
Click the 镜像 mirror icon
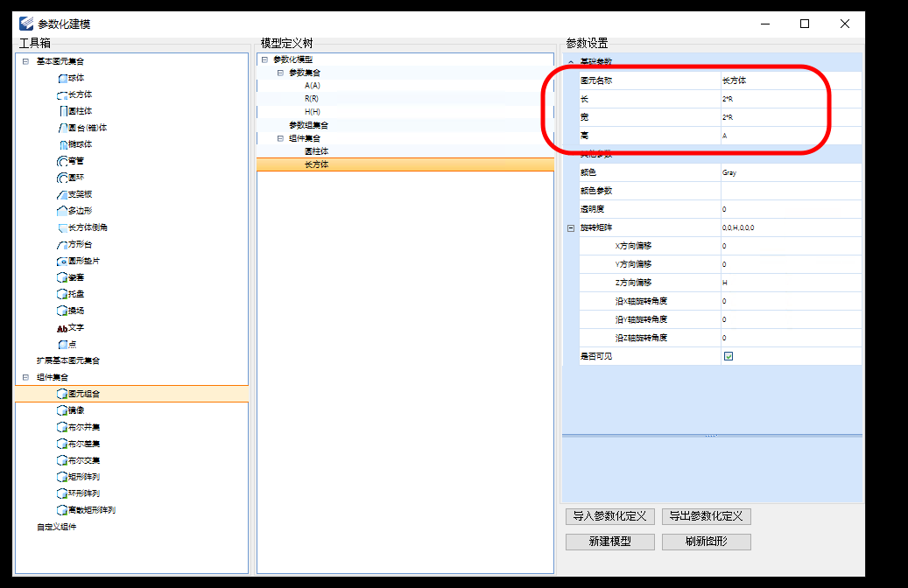tap(62, 411)
